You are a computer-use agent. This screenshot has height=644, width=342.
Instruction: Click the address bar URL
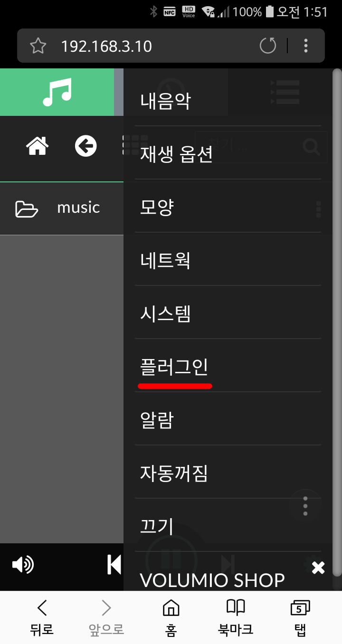106,46
